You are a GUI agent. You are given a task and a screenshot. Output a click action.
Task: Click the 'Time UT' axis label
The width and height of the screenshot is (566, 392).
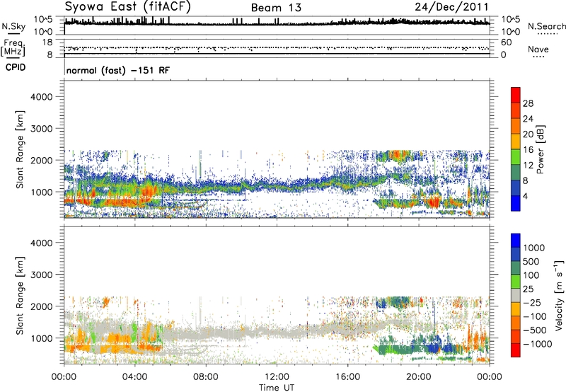tap(277, 388)
